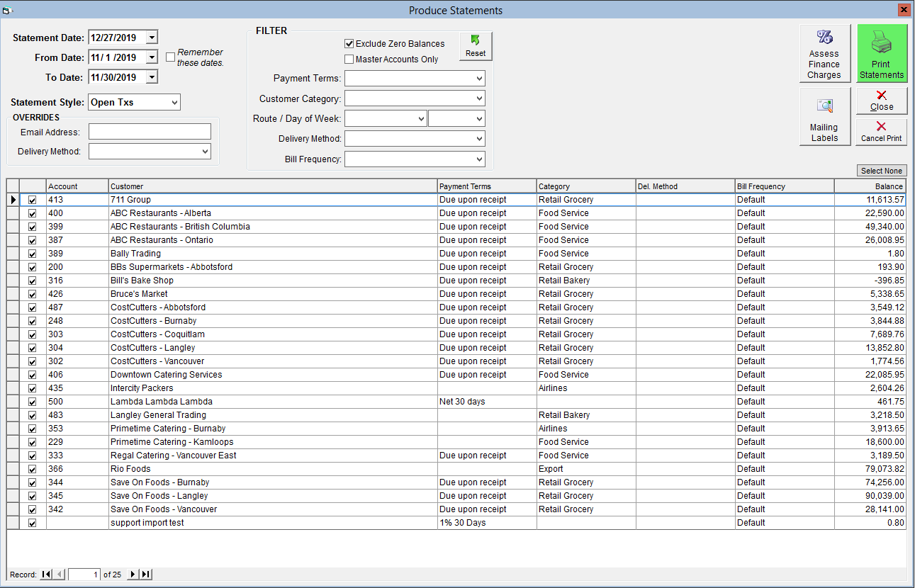Uncheck the Rio Foods row checkbox
Image resolution: width=915 pixels, height=588 pixels.
tap(33, 469)
